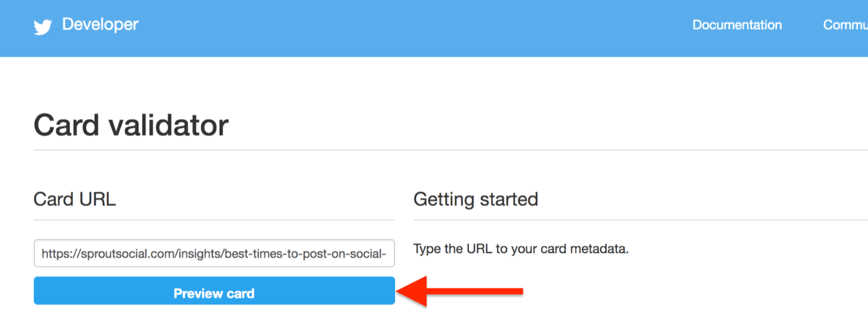Click the Developer label next to the bird logo
The height and width of the screenshot is (323, 868).
click(100, 24)
